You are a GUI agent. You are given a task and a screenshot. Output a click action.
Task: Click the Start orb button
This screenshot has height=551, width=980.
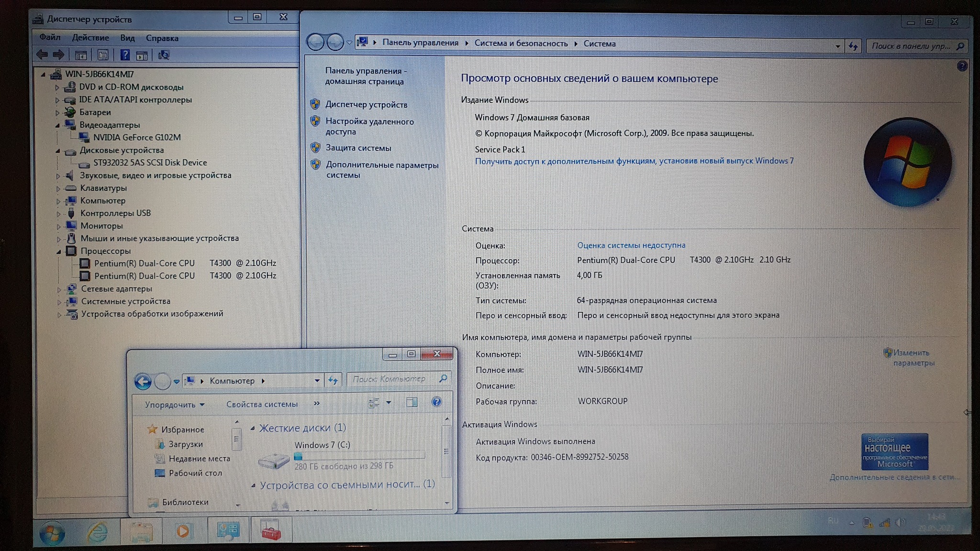coord(52,532)
